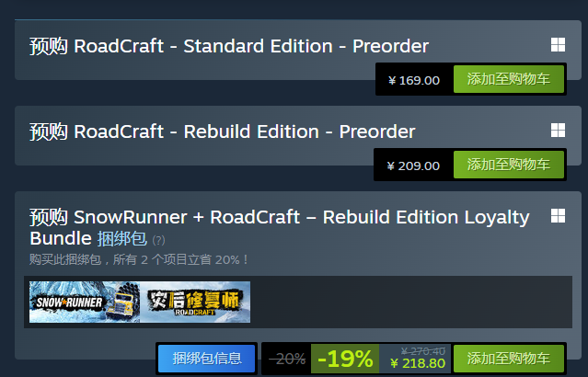Open the (?) help tooltip beside 捆绑包
588x377 pixels.
tap(158, 240)
